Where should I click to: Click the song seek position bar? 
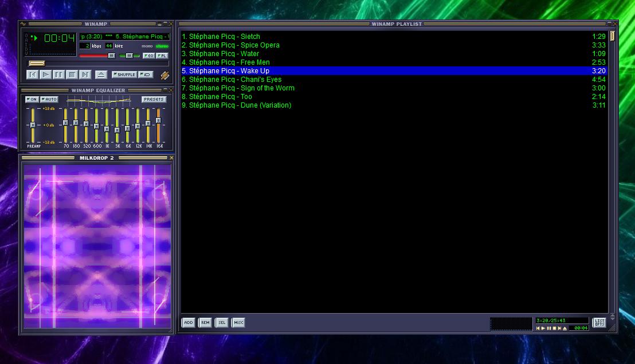click(98, 64)
